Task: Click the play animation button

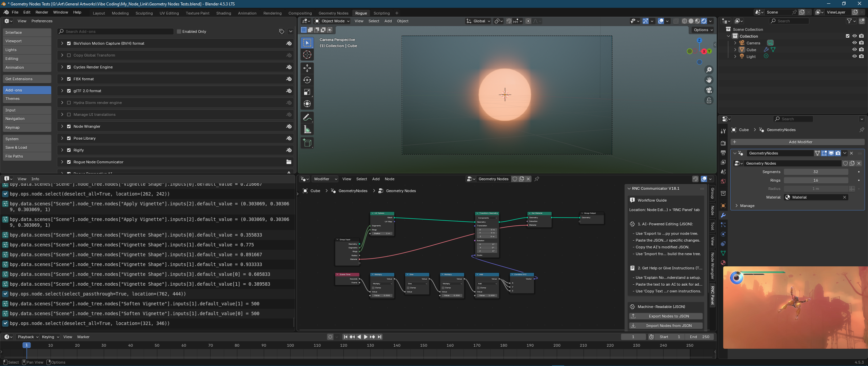Action: tap(366, 337)
